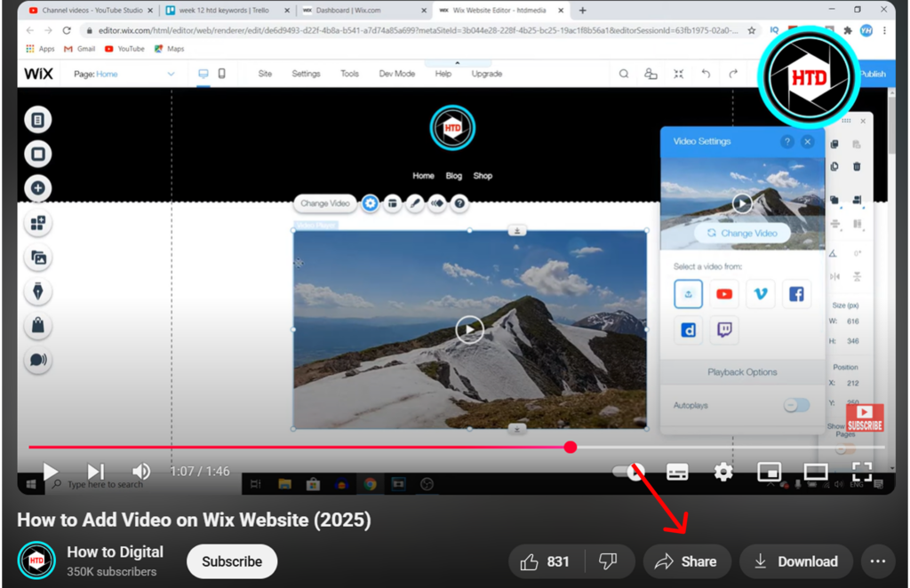Select YouTube as video source
910x588 pixels.
(x=724, y=294)
